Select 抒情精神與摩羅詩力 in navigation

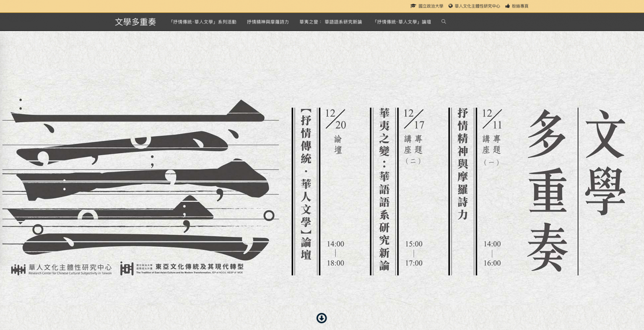(268, 22)
